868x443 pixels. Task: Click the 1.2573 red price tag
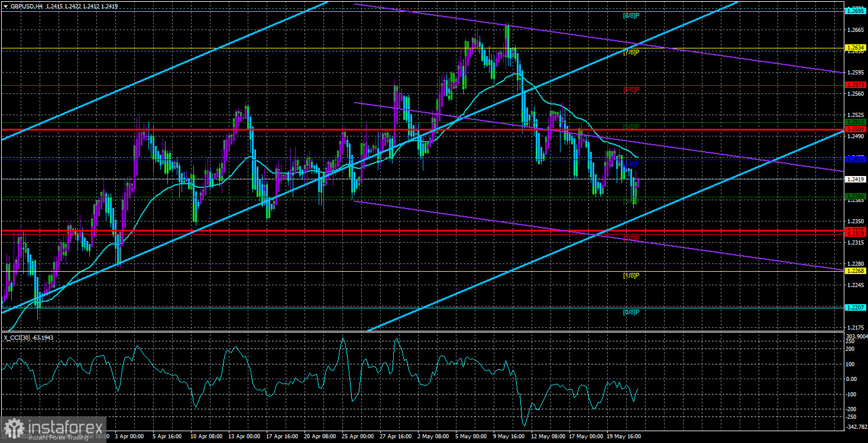[856, 84]
